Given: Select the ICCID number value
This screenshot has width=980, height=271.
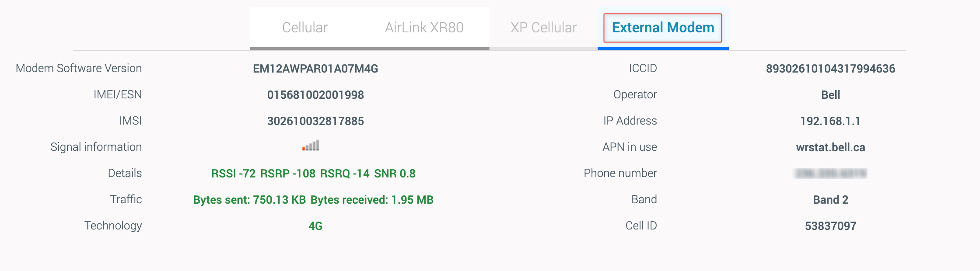Looking at the screenshot, I should 830,69.
